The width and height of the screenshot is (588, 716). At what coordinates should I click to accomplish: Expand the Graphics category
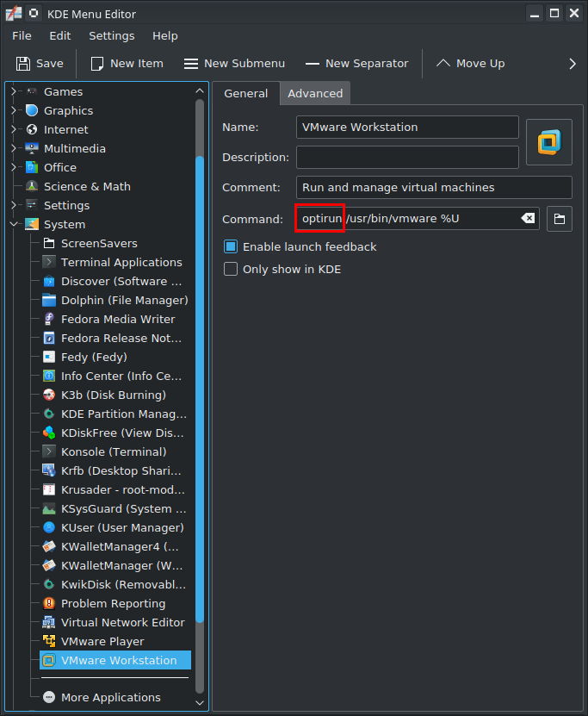[x=13, y=110]
